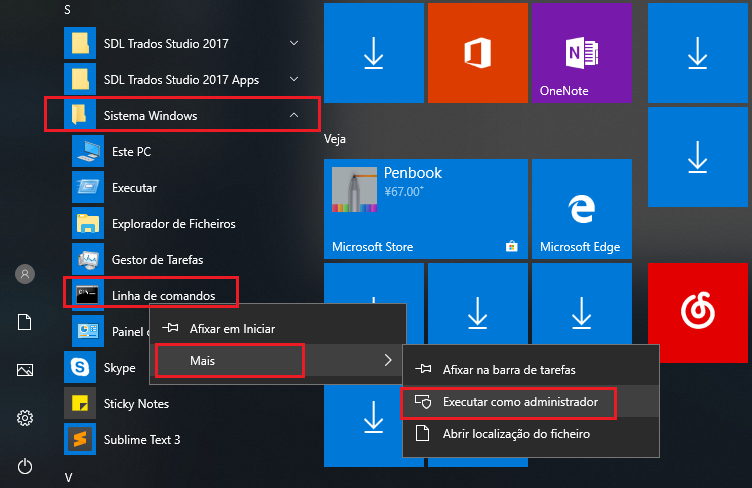Open the Settings gear icon
The width and height of the screenshot is (752, 488).
pyautogui.click(x=25, y=418)
